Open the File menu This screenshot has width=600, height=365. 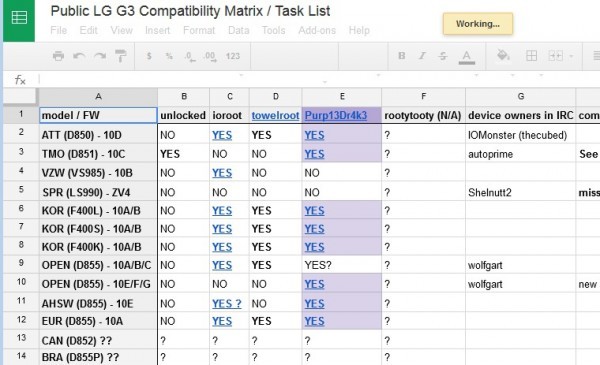tap(59, 30)
